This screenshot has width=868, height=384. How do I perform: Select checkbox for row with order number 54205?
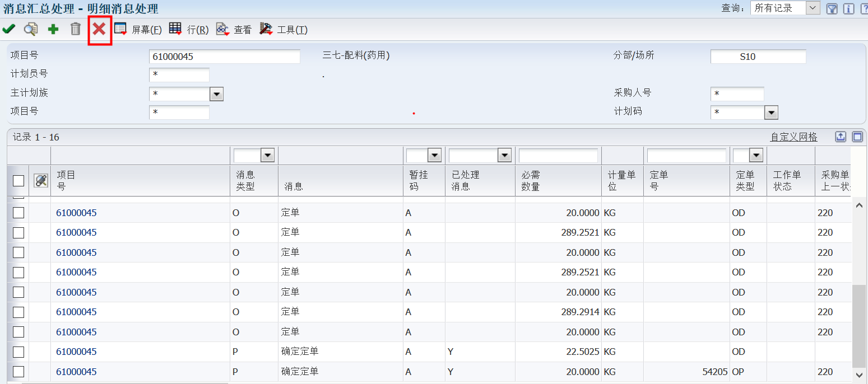pos(18,372)
